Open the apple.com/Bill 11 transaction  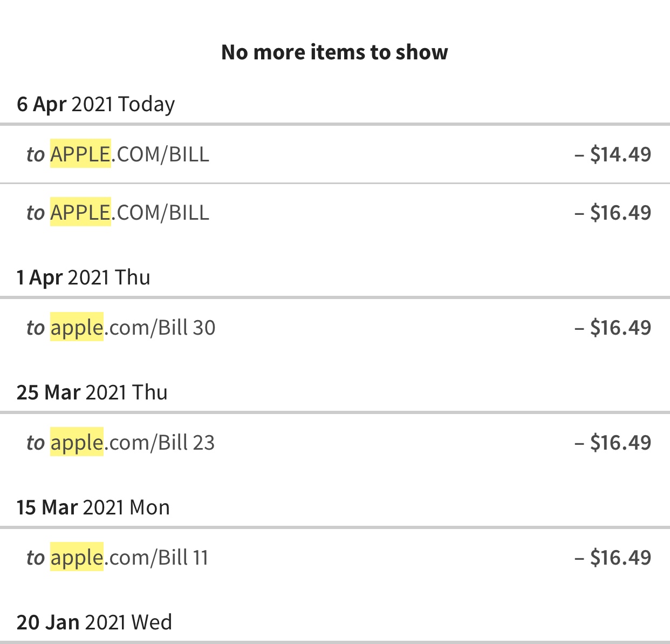[334, 557]
